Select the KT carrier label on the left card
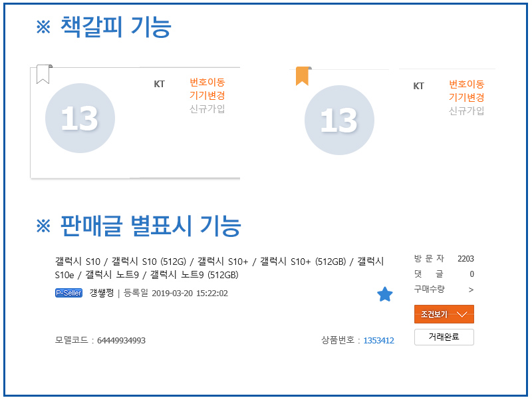532x402 pixels. point(160,85)
